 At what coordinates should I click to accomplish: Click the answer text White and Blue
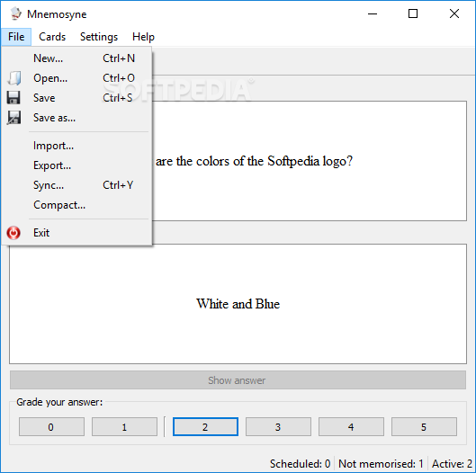[x=238, y=304]
